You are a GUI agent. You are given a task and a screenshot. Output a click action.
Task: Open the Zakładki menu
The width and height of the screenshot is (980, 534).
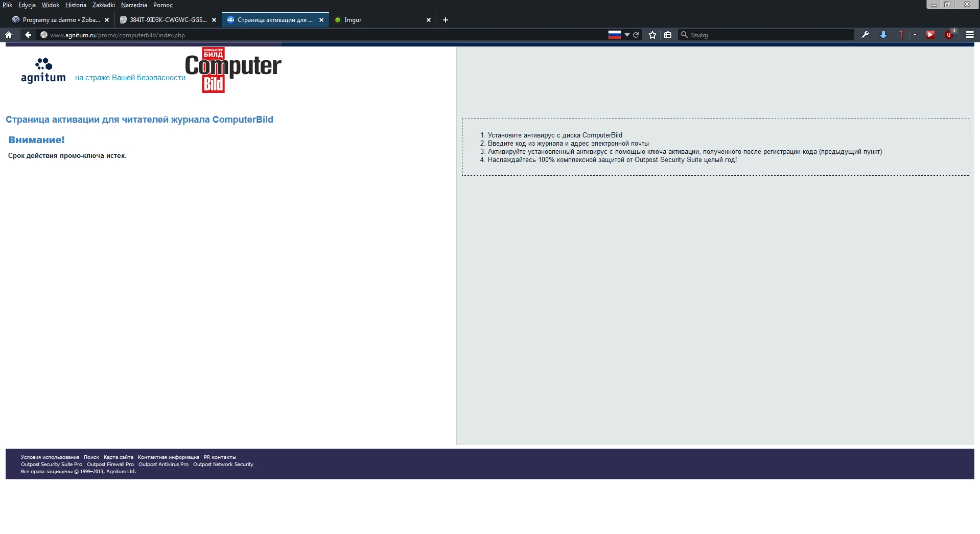[103, 5]
